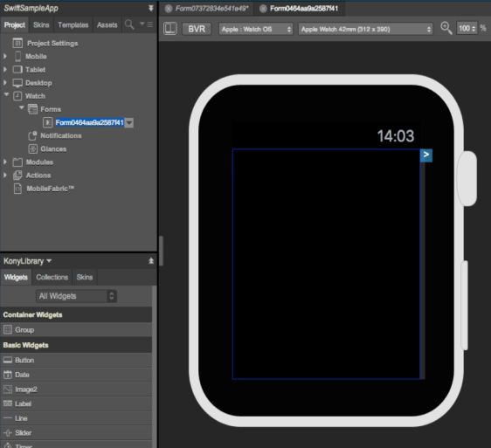Screen dimensions: 491x448
Task: Close the Form07372834e541e49 tab
Action: pyautogui.click(x=169, y=9)
